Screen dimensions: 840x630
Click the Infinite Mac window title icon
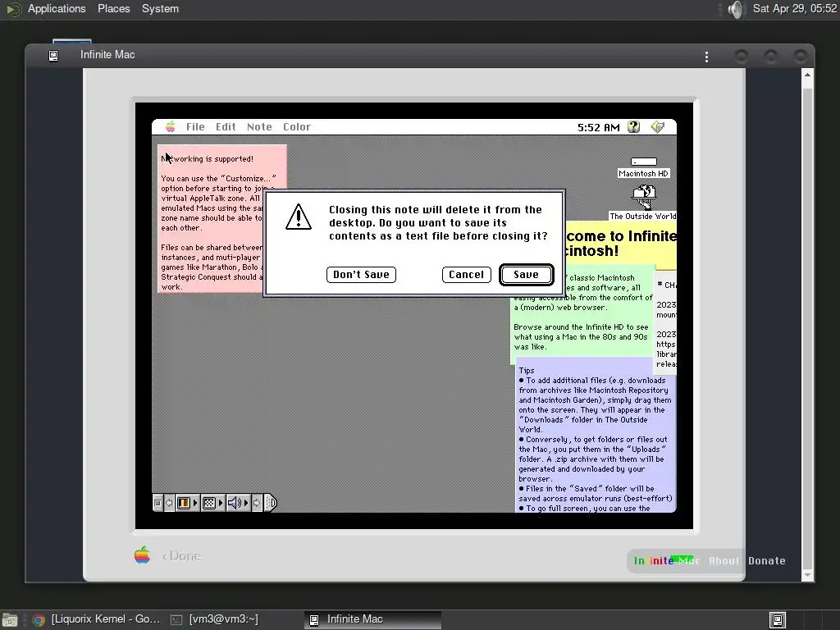click(x=53, y=56)
